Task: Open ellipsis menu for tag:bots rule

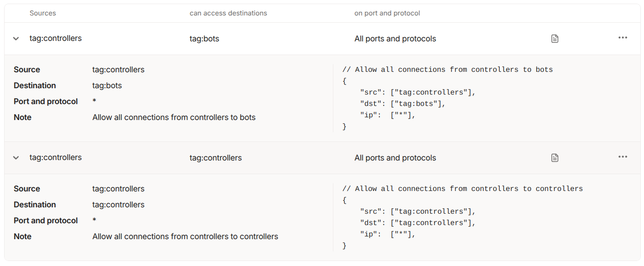Action: 623,38
